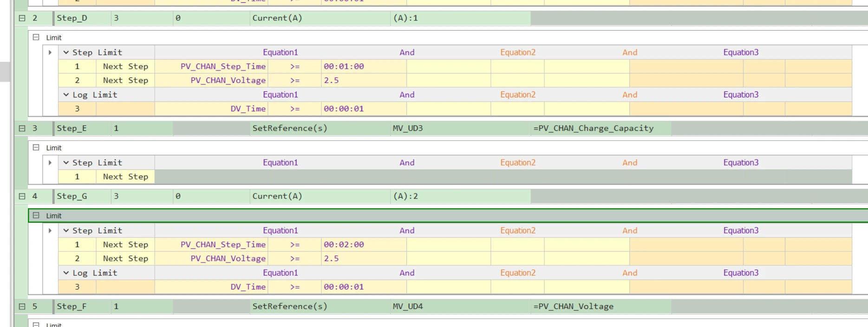Click 2.5 voltage value in Step_G

coord(364,258)
